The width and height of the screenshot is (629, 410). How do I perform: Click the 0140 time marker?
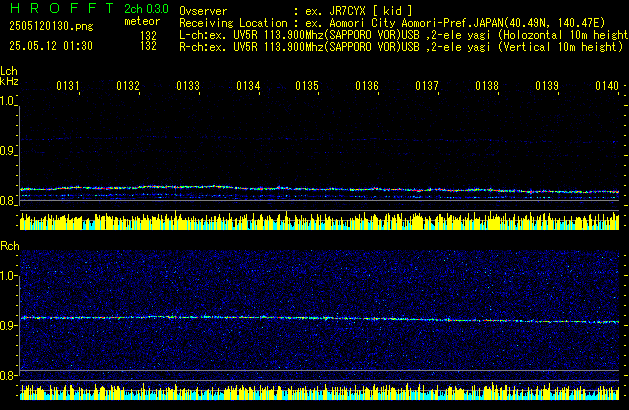click(x=607, y=86)
